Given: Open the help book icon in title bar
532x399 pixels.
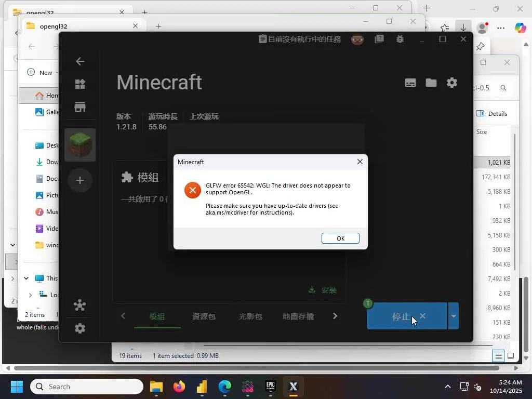Looking at the screenshot, I should tap(379, 39).
